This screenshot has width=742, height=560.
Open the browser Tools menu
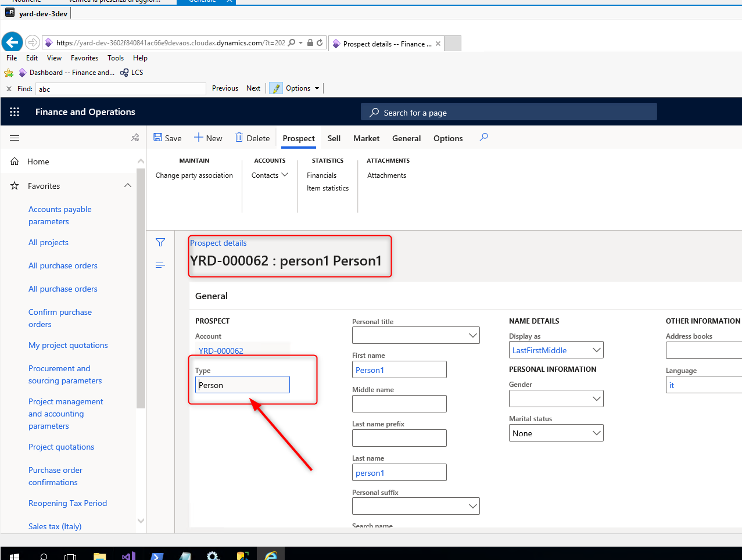[x=116, y=58]
